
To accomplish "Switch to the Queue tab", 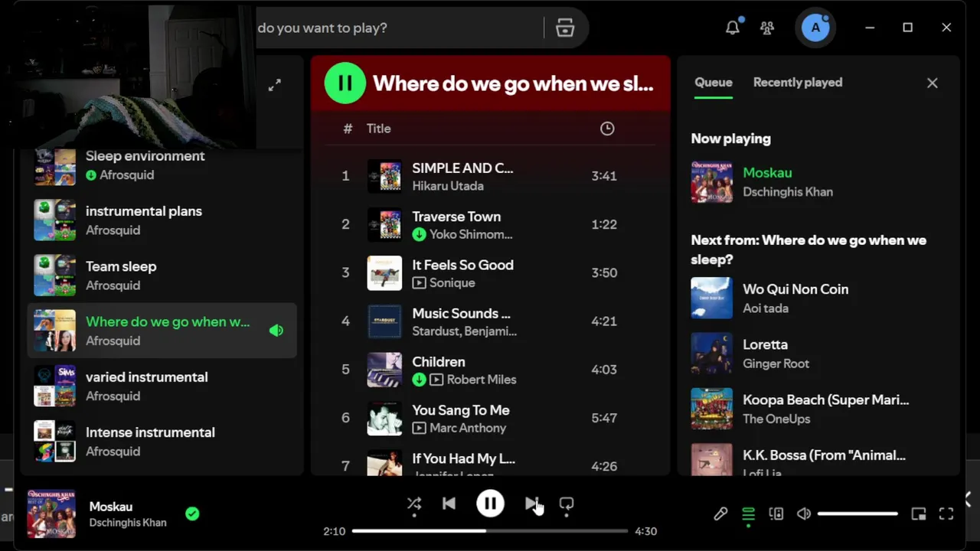I will point(714,83).
